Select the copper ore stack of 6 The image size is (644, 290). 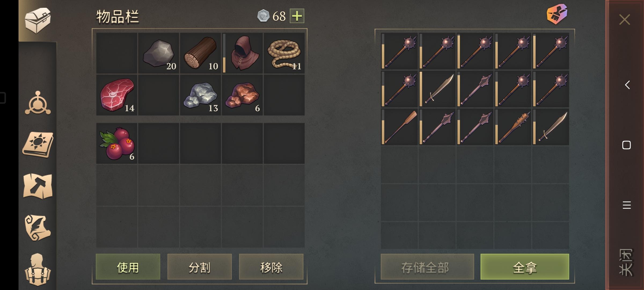242,95
